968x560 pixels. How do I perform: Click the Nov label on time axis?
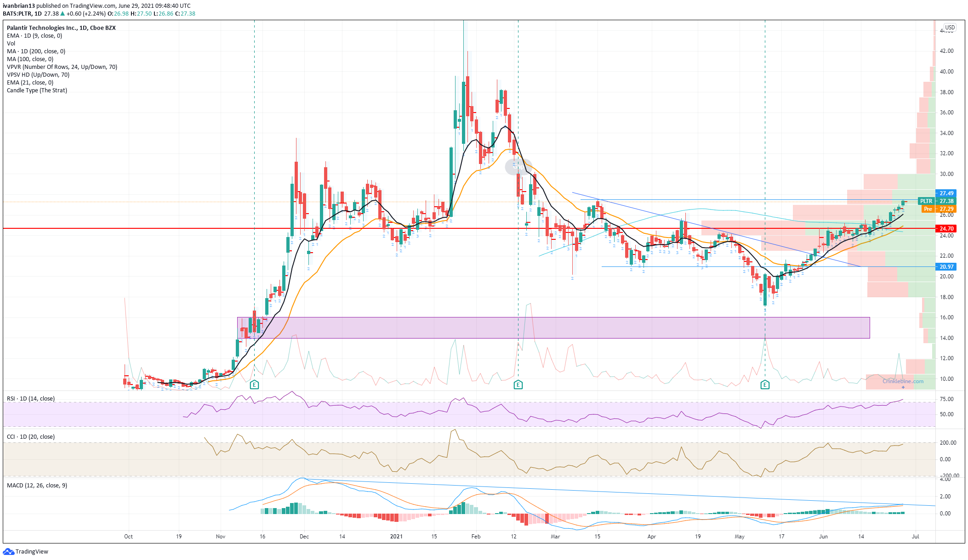pyautogui.click(x=221, y=536)
